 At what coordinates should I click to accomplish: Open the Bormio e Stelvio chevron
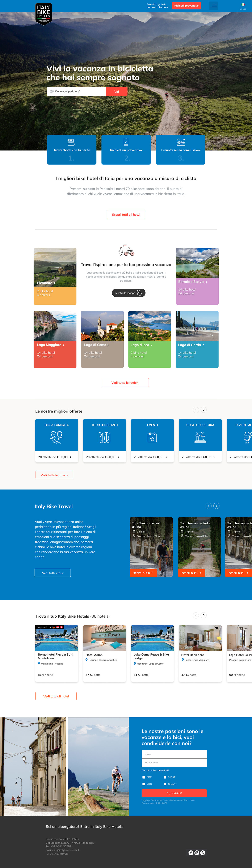click(x=206, y=282)
